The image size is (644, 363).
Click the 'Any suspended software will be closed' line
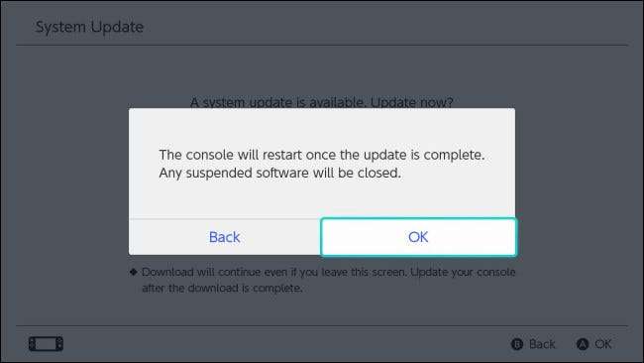[279, 174]
